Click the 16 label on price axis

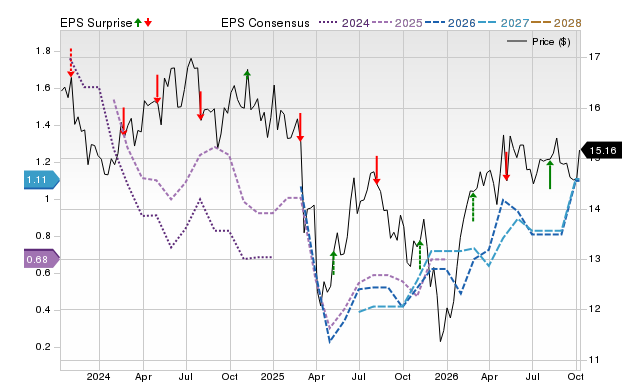pyautogui.click(x=594, y=108)
